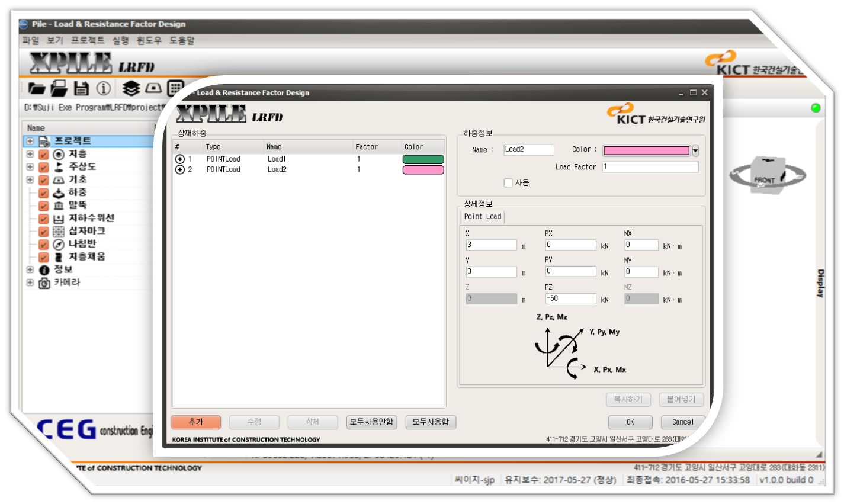Toggle the 기초 visibility checkbox
Screen dimensions: 844x504
coord(44,180)
